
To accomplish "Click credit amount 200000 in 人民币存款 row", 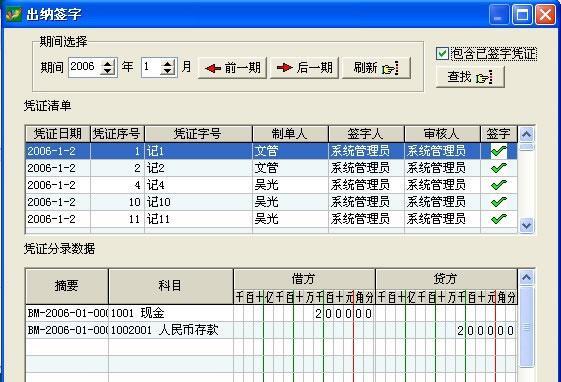I will [486, 330].
